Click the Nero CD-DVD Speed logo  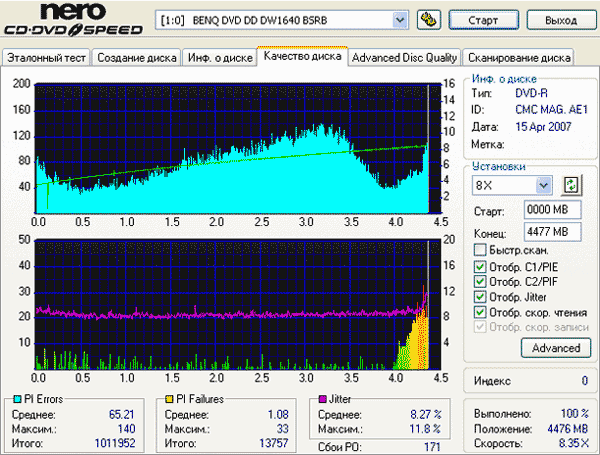(x=73, y=20)
